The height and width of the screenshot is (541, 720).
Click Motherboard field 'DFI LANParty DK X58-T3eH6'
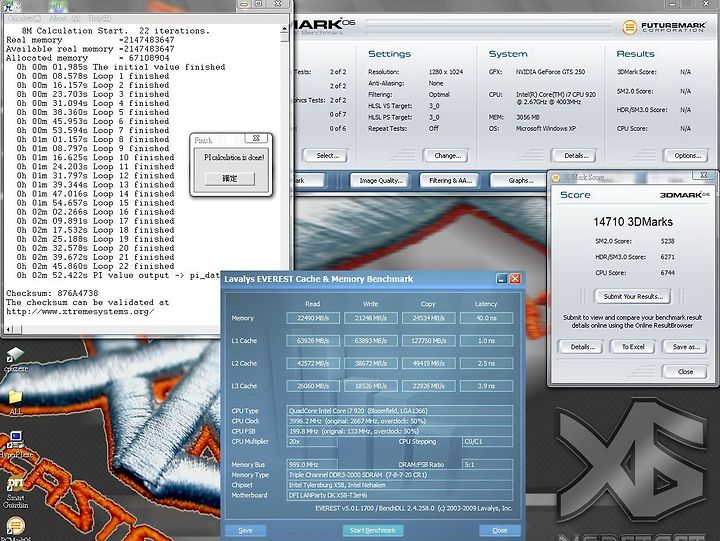[399, 496]
